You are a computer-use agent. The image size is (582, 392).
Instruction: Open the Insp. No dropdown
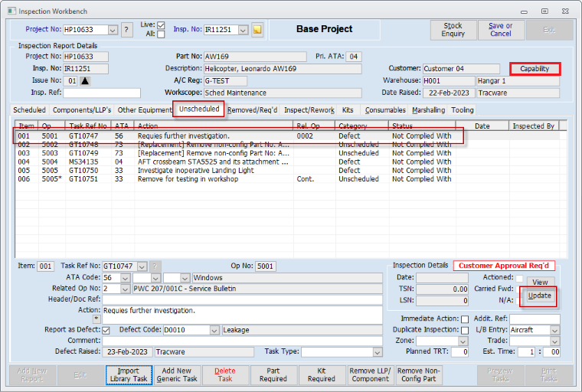click(x=243, y=30)
